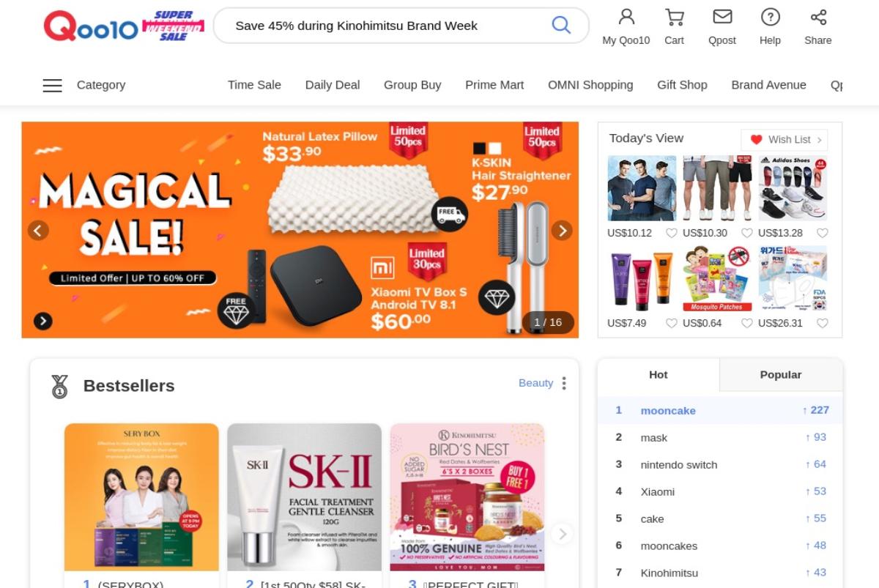Open the Category hamburger menu
The width and height of the screenshot is (879, 588).
[53, 85]
